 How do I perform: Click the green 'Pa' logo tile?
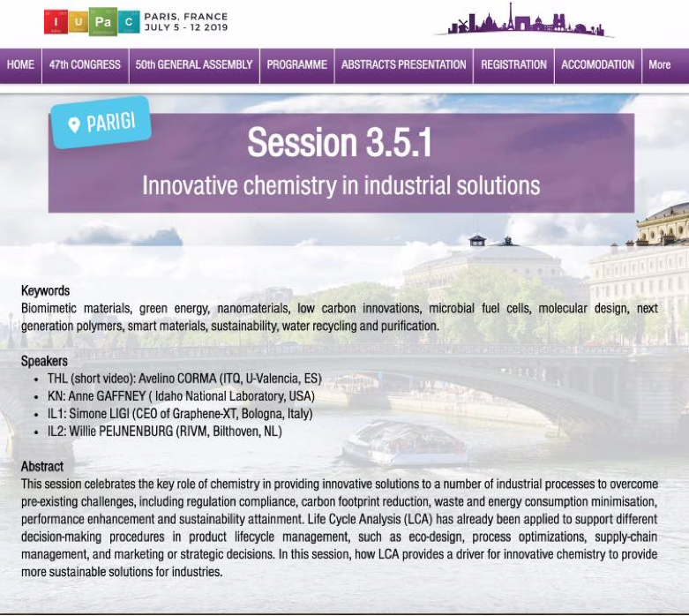pos(103,22)
